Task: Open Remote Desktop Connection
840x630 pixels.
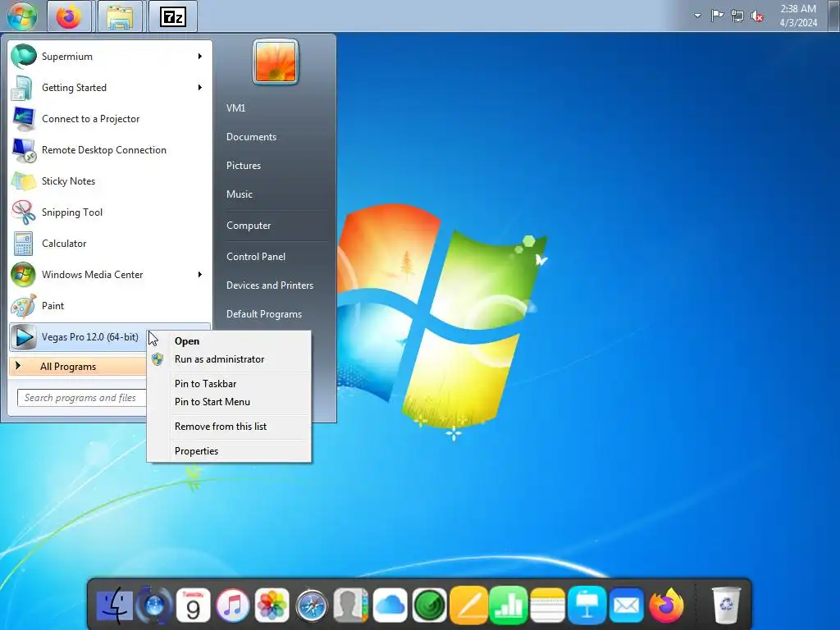Action: 110,150
